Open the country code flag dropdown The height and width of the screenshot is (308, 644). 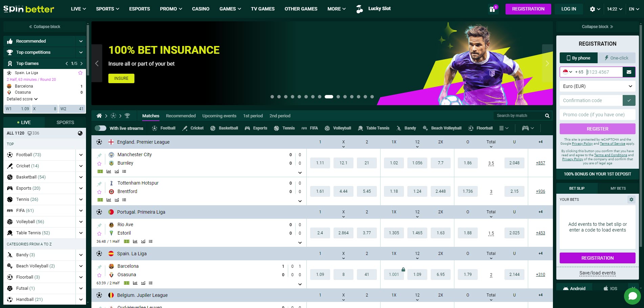[567, 72]
